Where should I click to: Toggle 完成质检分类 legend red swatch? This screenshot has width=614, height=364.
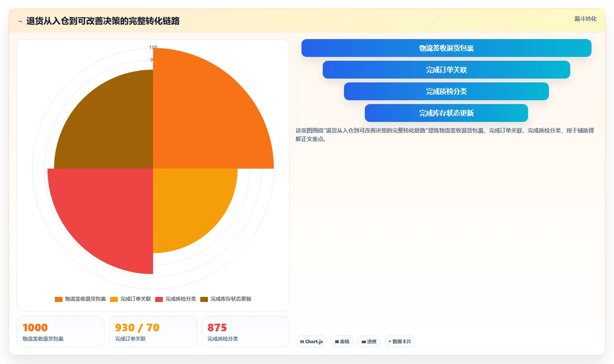[159, 299]
